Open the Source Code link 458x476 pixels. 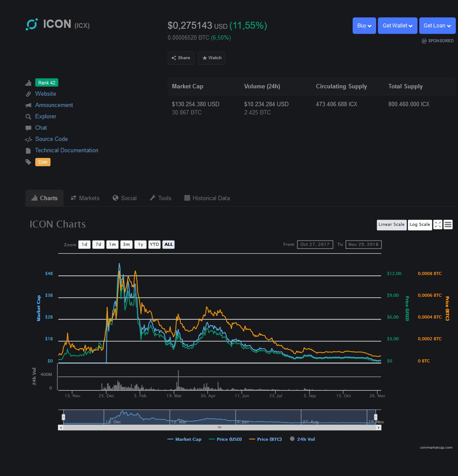click(51, 139)
